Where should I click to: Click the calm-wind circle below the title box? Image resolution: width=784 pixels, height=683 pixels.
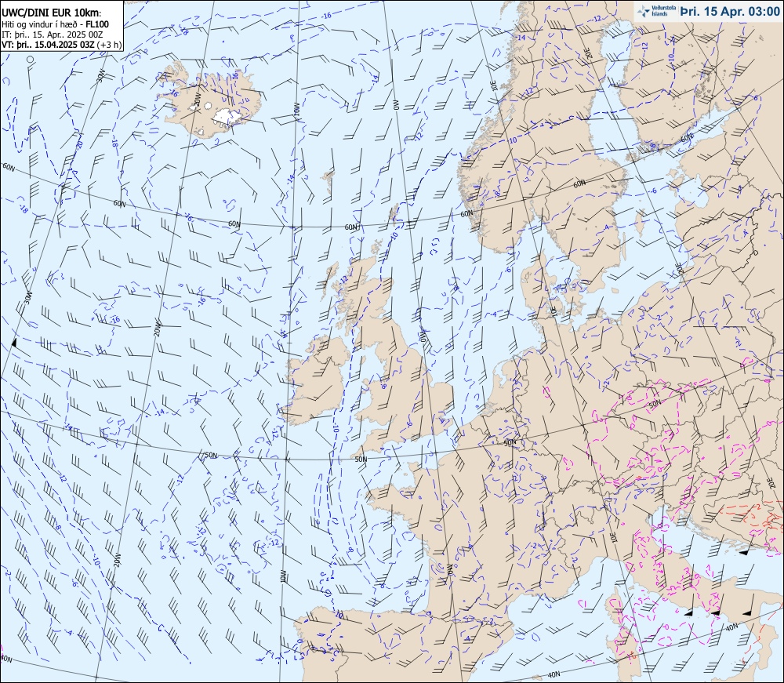(x=30, y=60)
